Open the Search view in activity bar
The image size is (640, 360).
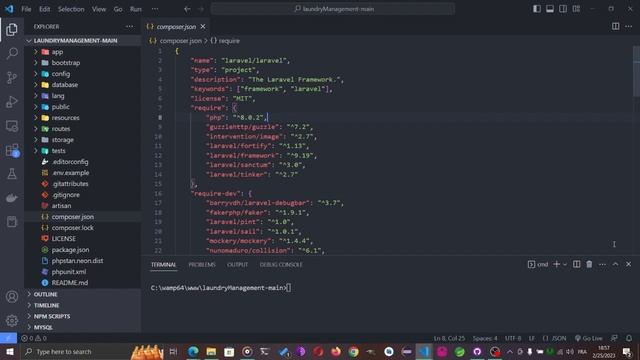click(12, 53)
